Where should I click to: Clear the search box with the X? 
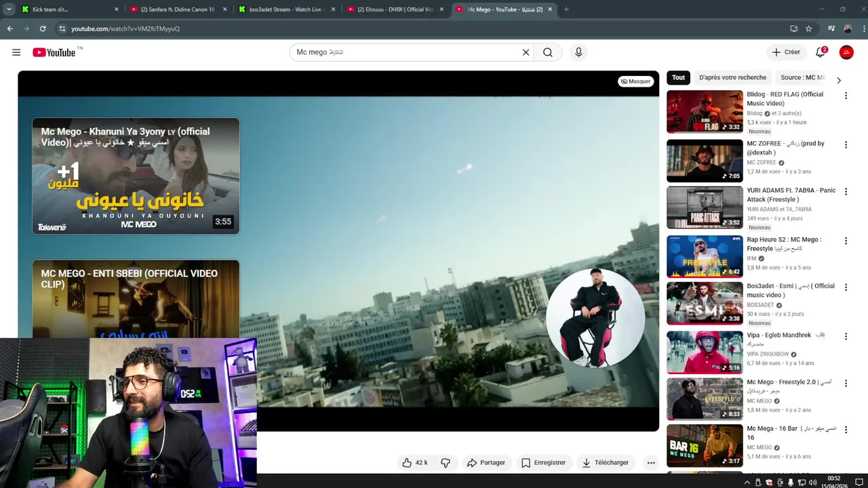click(526, 52)
